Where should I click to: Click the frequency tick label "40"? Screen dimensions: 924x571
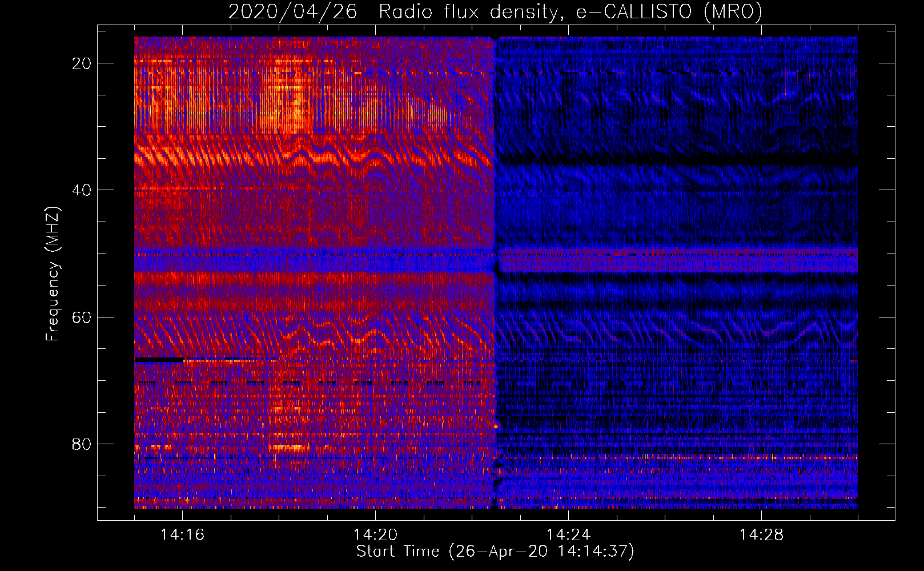[82, 190]
